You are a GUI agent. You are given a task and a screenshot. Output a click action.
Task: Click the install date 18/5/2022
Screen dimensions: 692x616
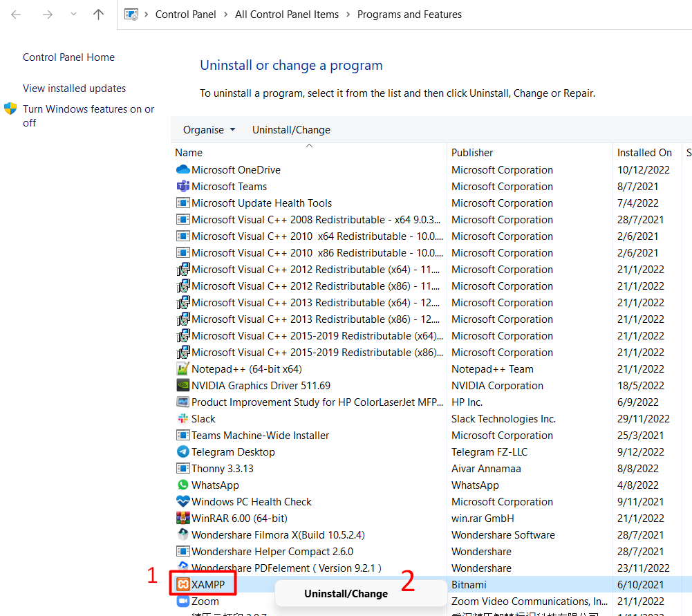pos(640,386)
